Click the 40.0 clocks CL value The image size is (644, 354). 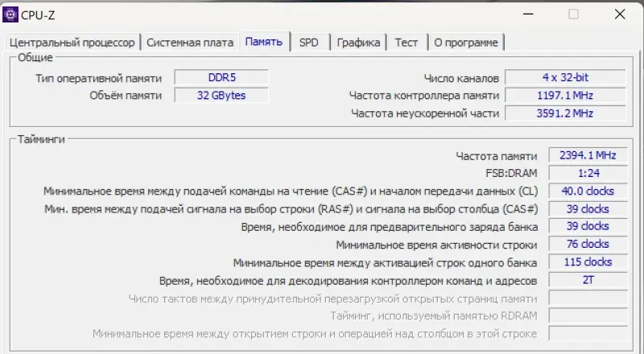(x=588, y=191)
